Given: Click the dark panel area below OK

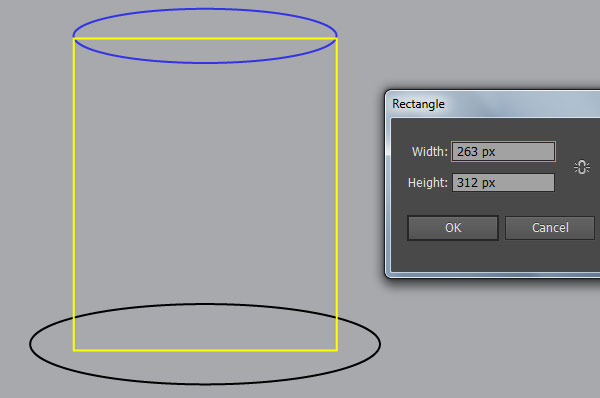Looking at the screenshot, I should coord(453,256).
